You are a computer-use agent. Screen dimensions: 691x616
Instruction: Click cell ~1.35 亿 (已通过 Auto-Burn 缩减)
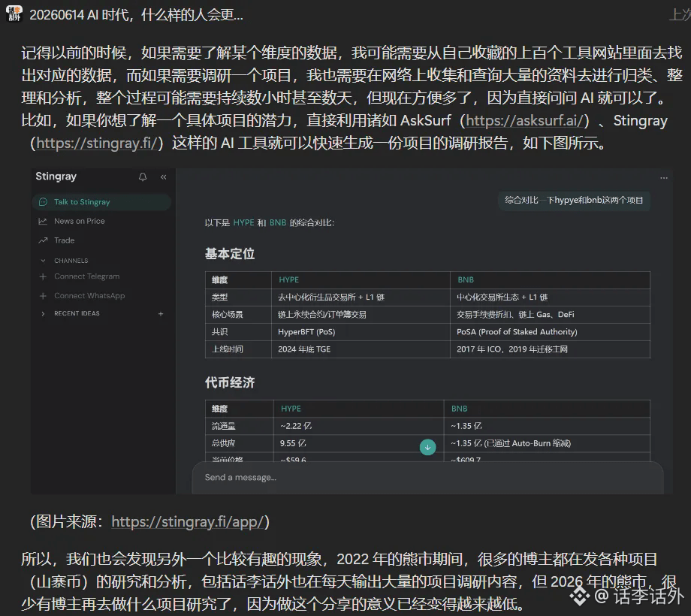click(511, 443)
